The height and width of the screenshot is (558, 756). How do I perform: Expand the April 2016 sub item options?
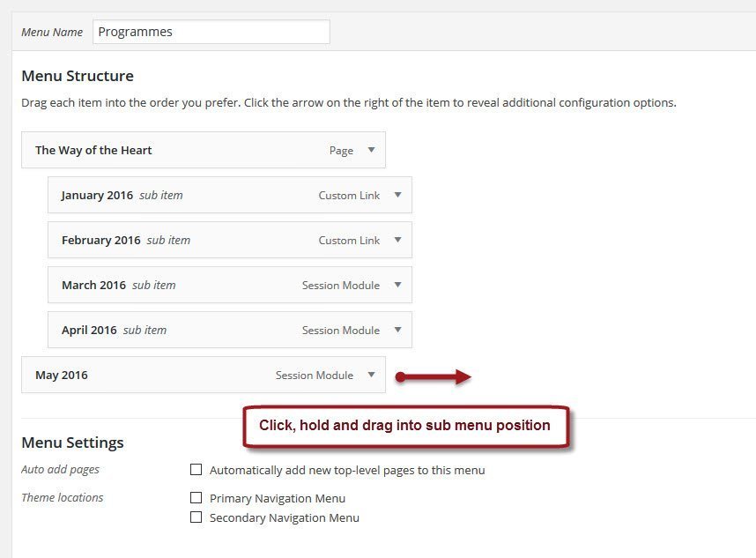(x=397, y=330)
